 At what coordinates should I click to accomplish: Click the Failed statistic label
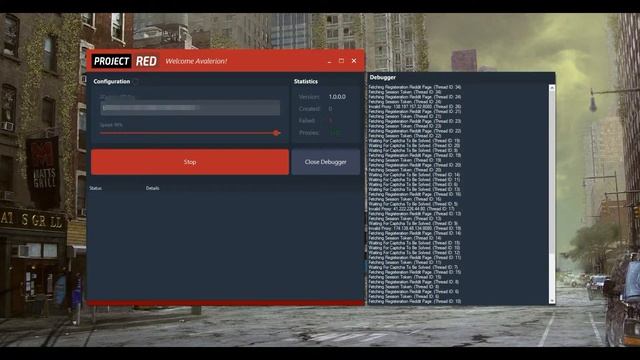[307, 121]
